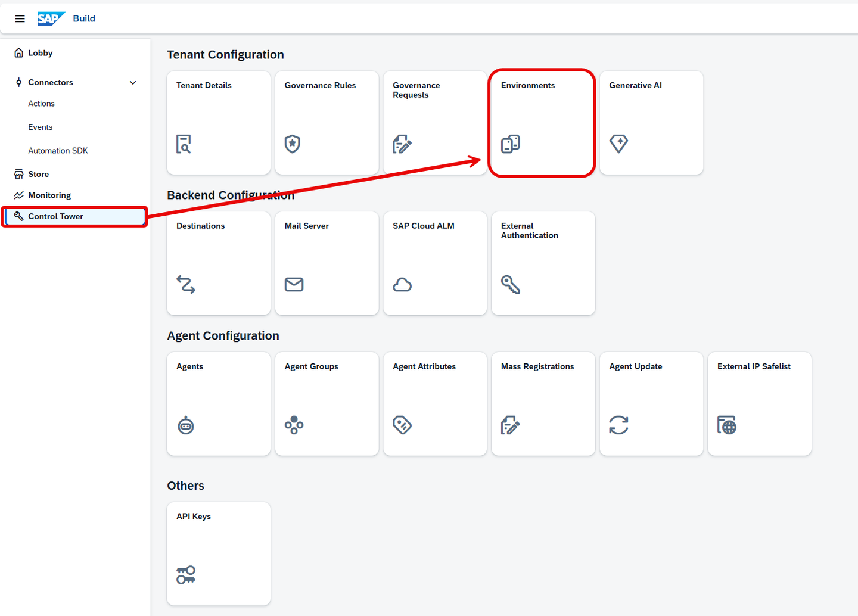The height and width of the screenshot is (616, 858).
Task: Click the Store shop icon
Action: click(19, 174)
